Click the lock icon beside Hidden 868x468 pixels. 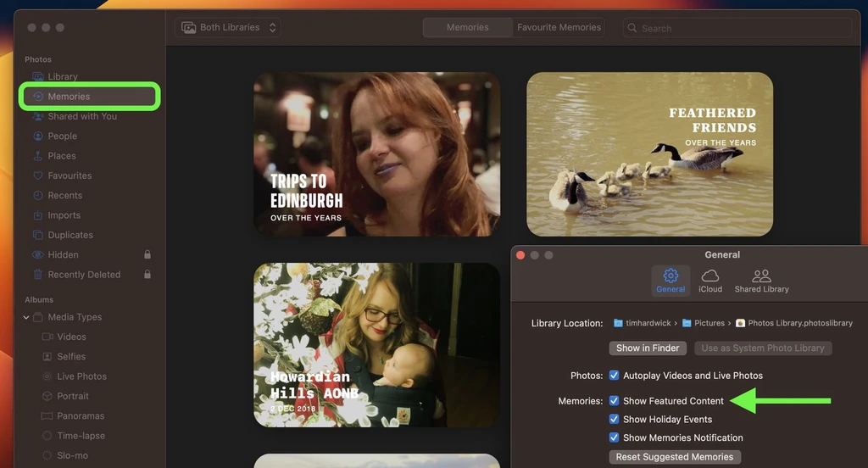[x=147, y=254]
